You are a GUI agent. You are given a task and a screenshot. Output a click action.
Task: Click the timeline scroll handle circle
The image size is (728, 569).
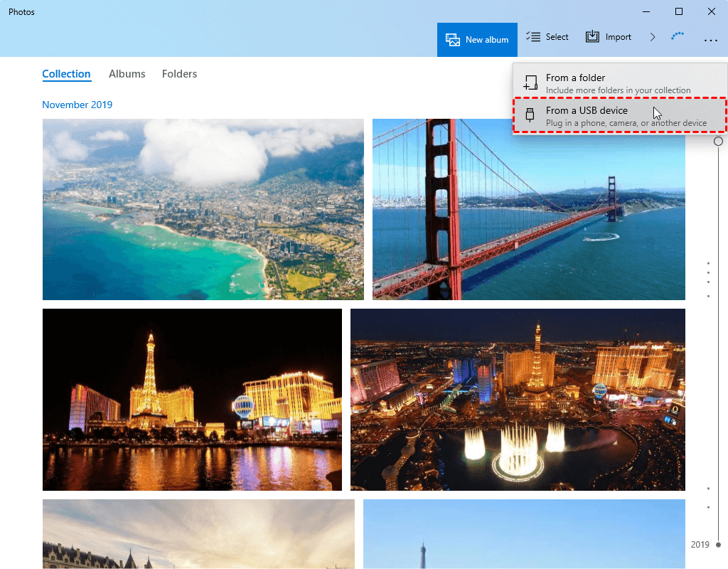(x=718, y=142)
